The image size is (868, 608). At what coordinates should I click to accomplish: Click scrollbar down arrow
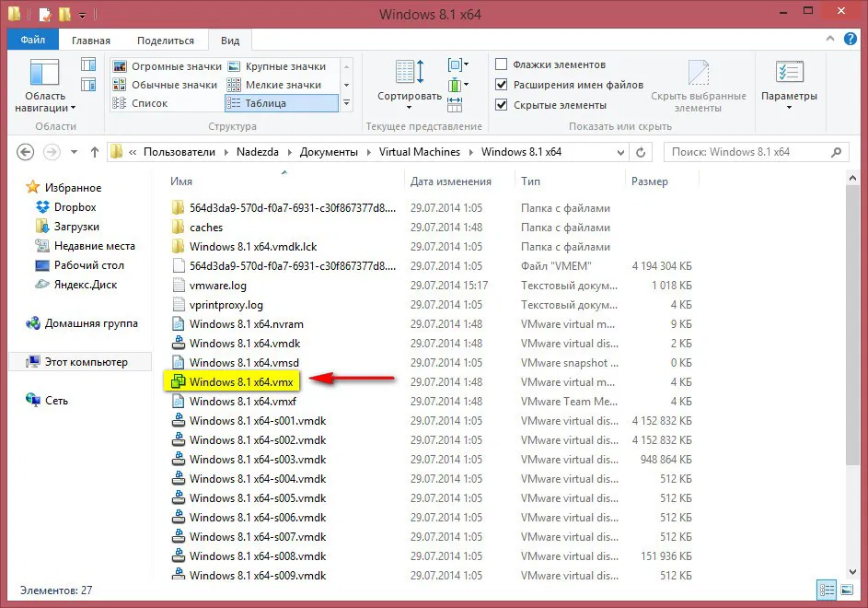[x=852, y=571]
